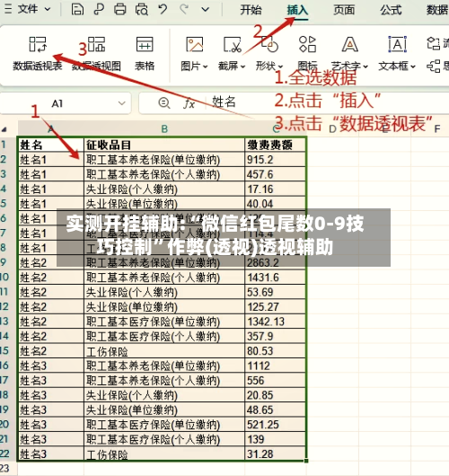This screenshot has width=449, height=476.
Task: Click cell with value 457.6
Action: pyautogui.click(x=276, y=174)
